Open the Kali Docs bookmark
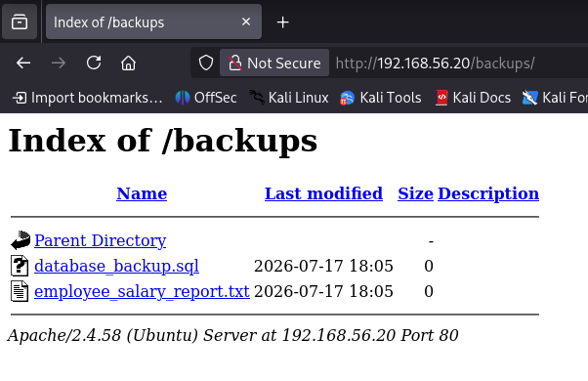This screenshot has width=588, height=381. pos(473,98)
